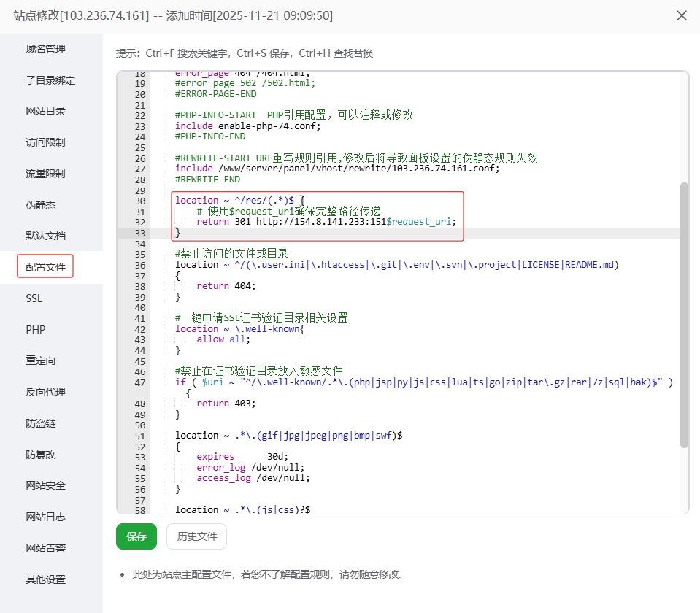Go to the 伪静态 tab
Viewport: 700px width, 613px height.
(x=40, y=205)
